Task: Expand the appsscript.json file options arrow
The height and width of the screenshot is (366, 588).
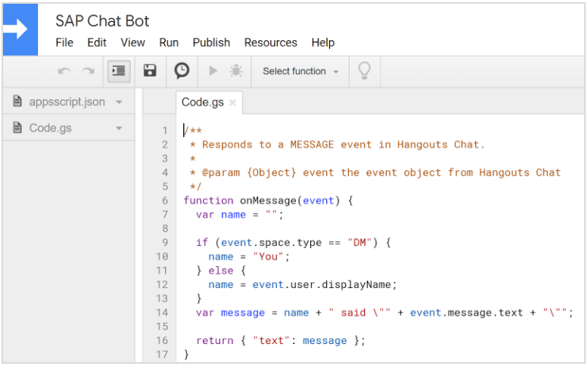Action: (119, 102)
